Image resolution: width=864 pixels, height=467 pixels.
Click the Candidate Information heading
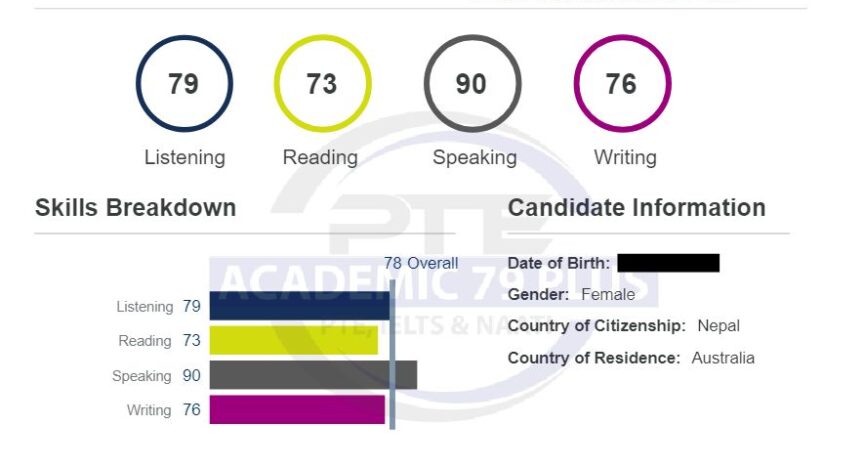[636, 208]
